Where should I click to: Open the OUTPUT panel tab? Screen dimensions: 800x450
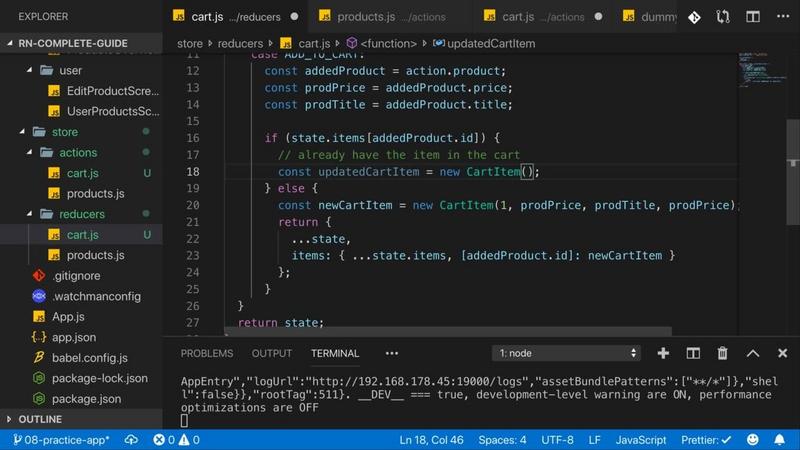[x=271, y=353]
